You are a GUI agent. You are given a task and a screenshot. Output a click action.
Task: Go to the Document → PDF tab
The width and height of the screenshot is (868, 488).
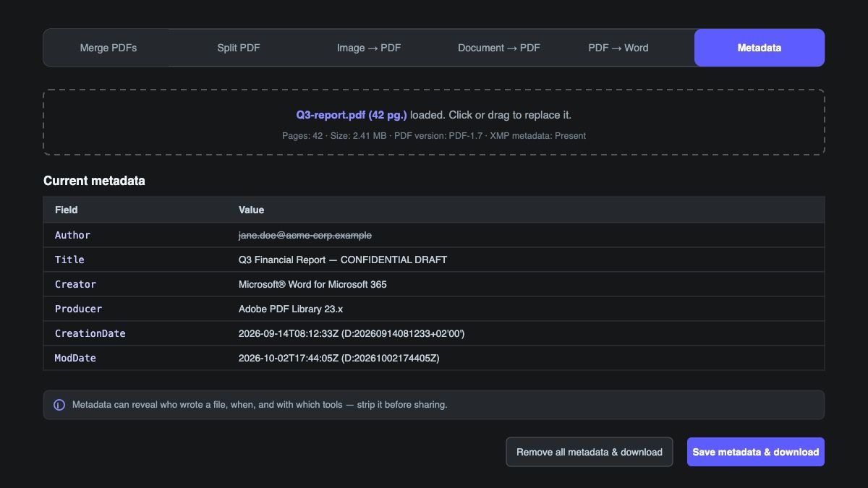pyautogui.click(x=499, y=48)
